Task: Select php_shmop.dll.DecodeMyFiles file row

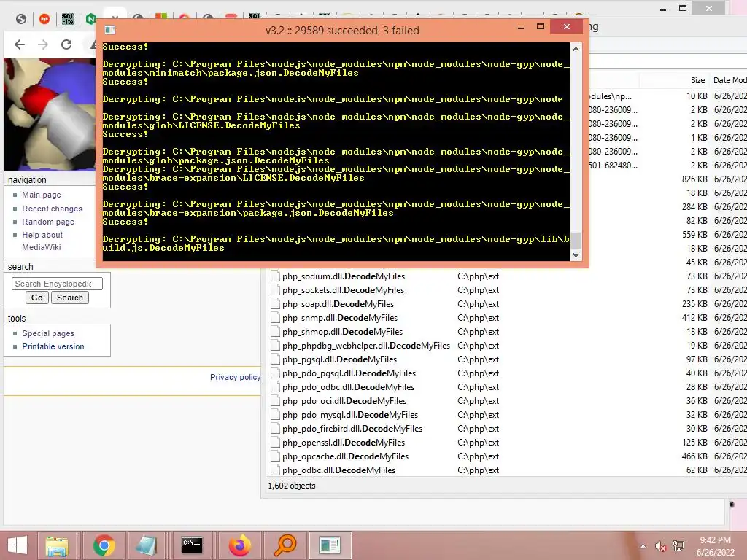Action: pos(506,332)
